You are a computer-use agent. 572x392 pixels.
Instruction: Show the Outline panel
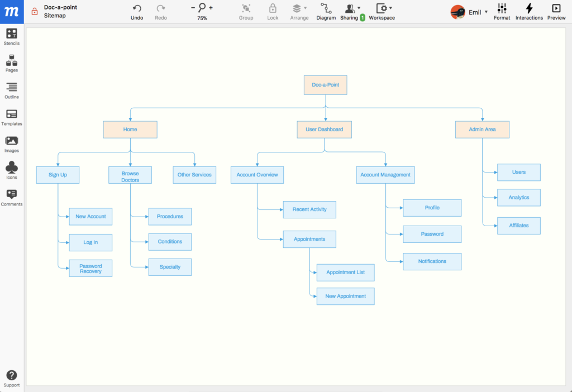pos(11,90)
